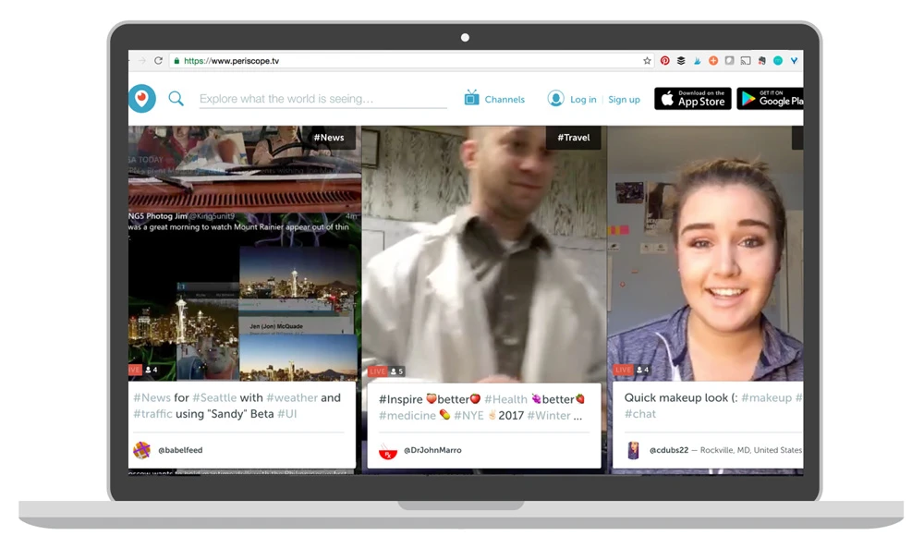This screenshot has height=560, width=924.
Task: Open the DrJohnMarro live video thumbnail
Action: tap(484, 253)
